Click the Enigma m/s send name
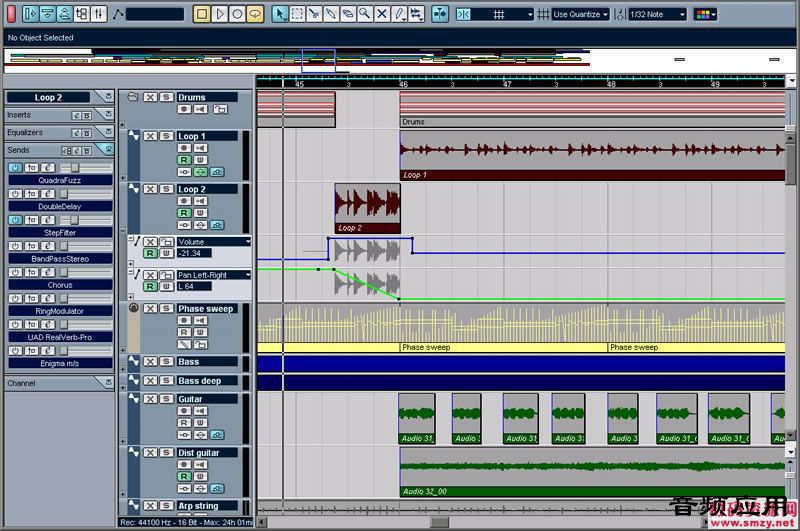The height and width of the screenshot is (531, 800). point(60,363)
